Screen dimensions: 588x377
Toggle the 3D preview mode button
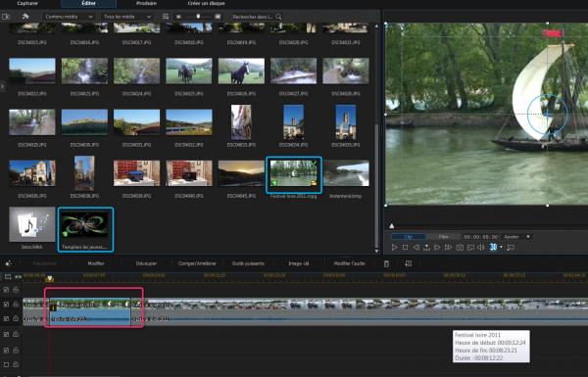pyautogui.click(x=493, y=247)
